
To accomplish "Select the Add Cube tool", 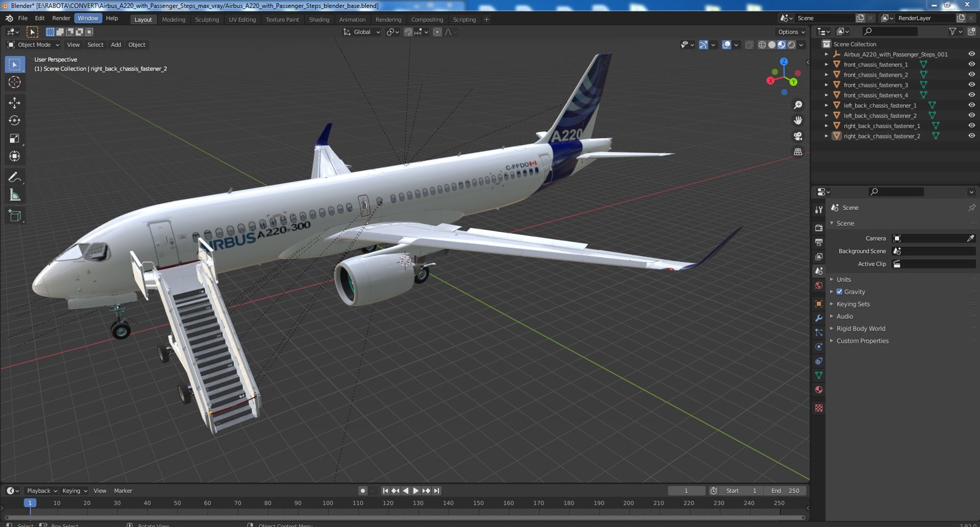I will (14, 215).
